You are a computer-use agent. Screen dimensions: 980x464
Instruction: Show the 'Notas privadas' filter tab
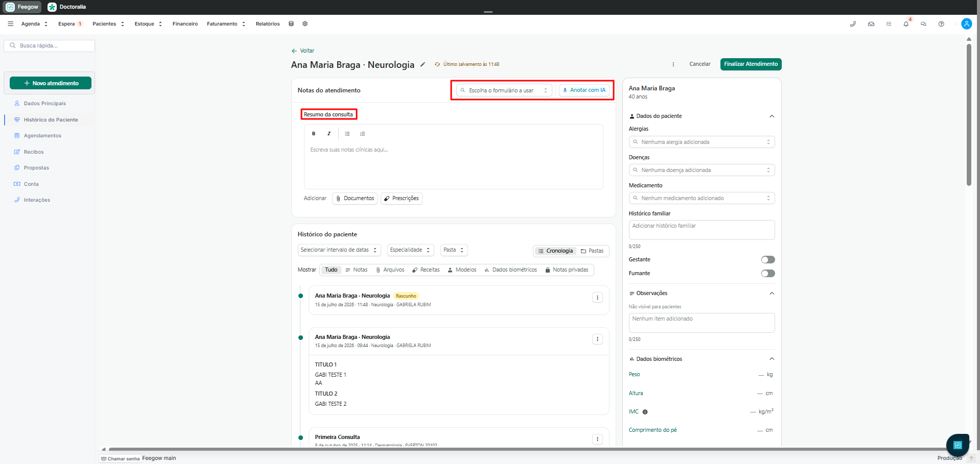pos(567,270)
